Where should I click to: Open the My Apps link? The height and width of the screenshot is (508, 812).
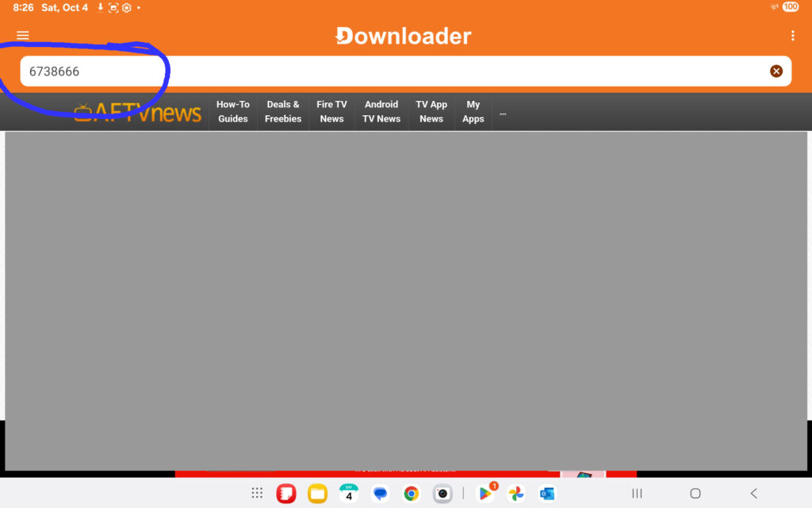pos(473,112)
